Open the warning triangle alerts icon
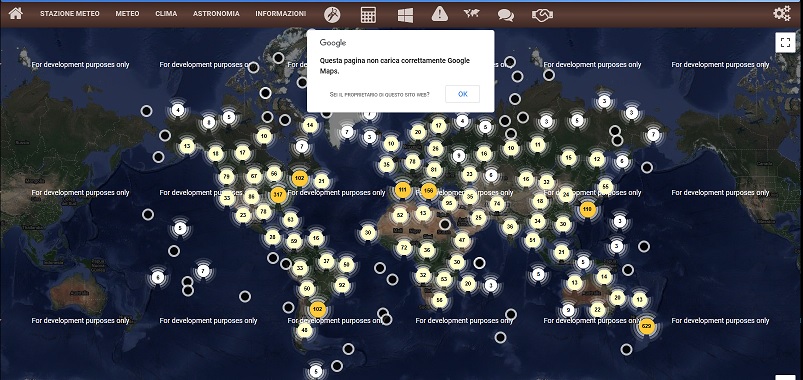This screenshot has width=803, height=380. click(439, 14)
